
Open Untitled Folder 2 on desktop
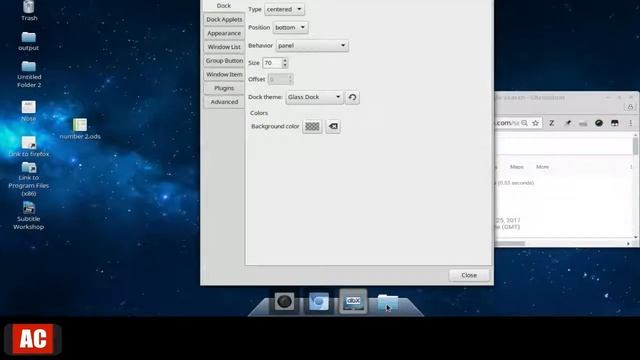(29, 74)
